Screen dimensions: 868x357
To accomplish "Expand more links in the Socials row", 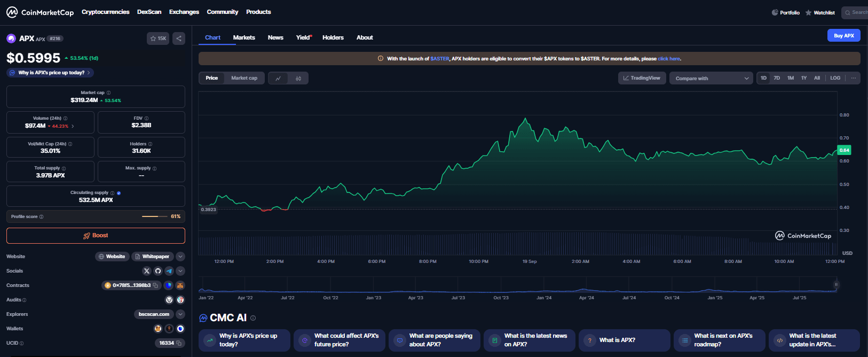I will click(x=180, y=271).
